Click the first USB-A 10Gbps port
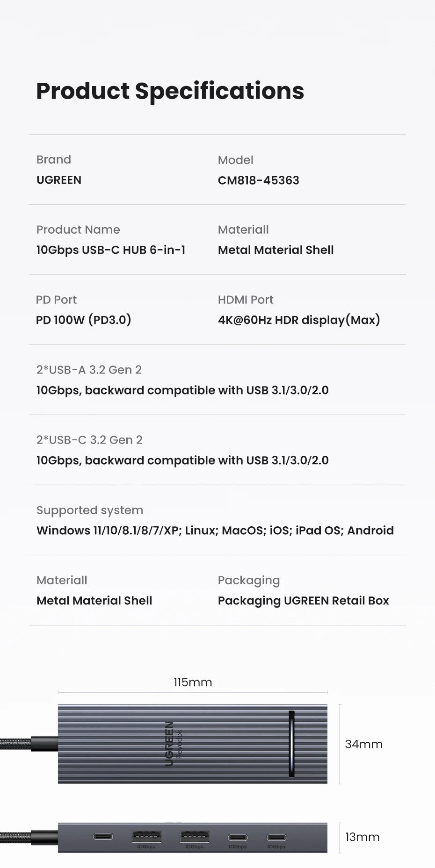 [x=146, y=836]
